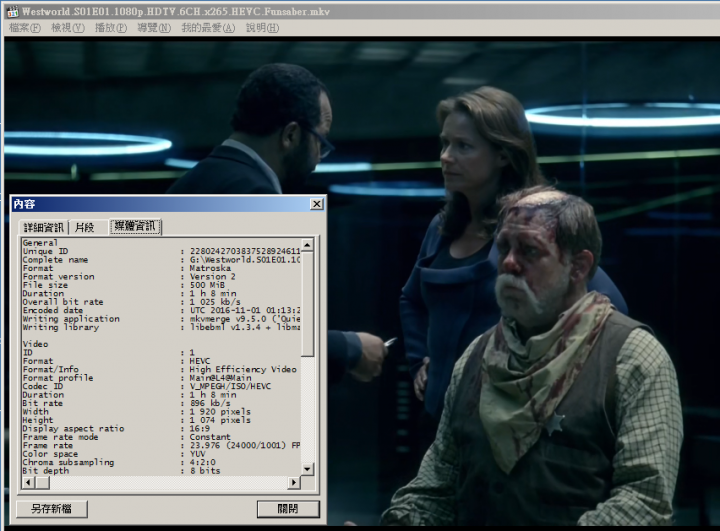Click the 'V_MPEGH/ISO/HEVC' codec ID
The image size is (720, 531).
point(230,386)
